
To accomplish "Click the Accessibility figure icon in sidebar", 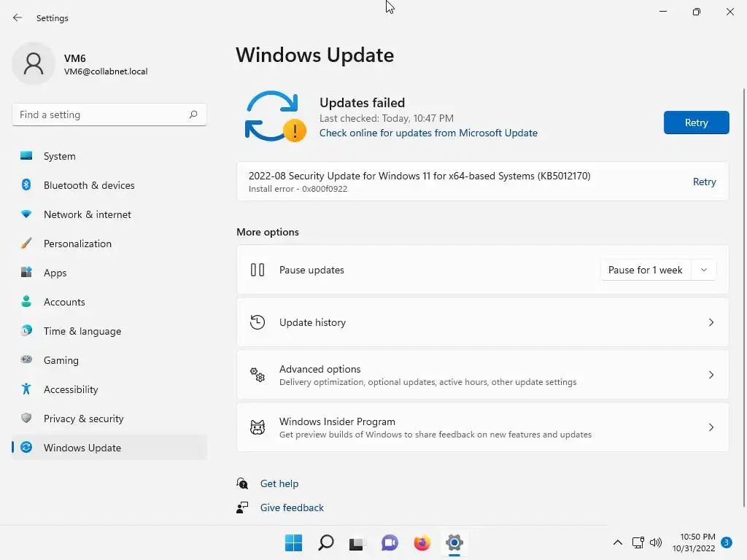I will (26, 389).
